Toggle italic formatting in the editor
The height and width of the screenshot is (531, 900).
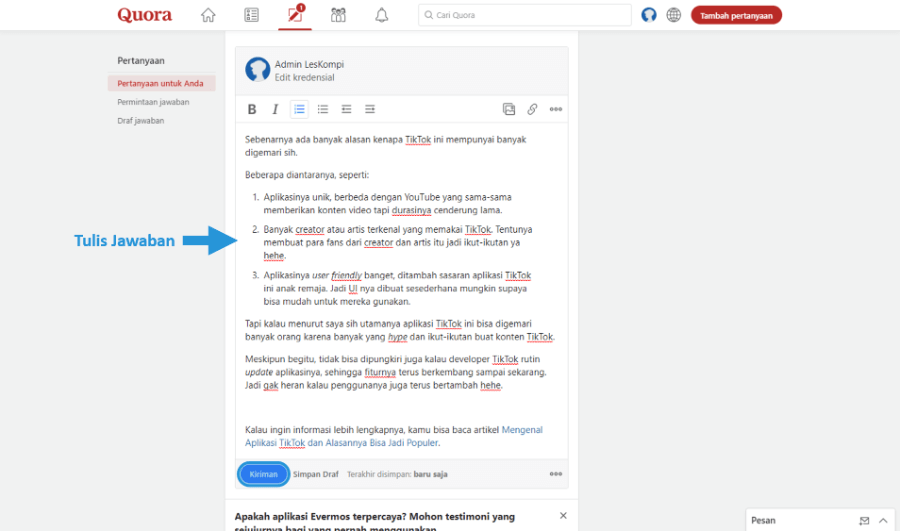[x=275, y=109]
